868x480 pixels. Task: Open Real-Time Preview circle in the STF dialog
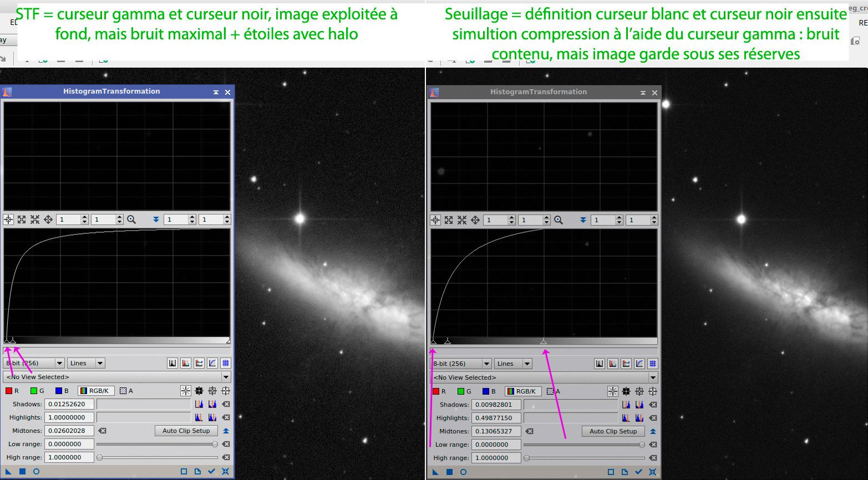click(x=36, y=472)
